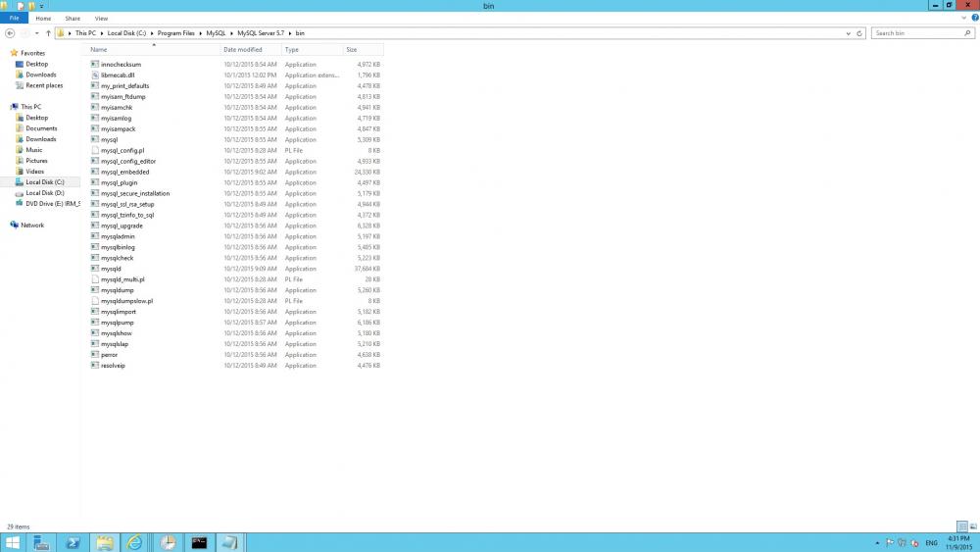
Task: Select the resolveip application icon
Action: click(95, 365)
